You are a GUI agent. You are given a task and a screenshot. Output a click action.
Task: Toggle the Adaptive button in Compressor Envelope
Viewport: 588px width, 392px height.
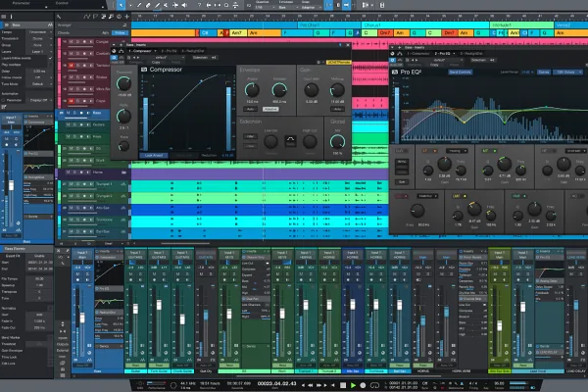coord(270,109)
